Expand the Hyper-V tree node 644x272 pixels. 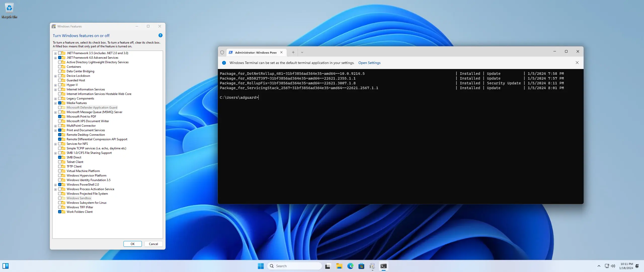[55, 85]
